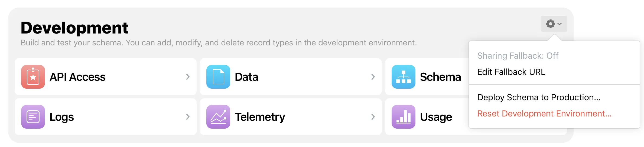The height and width of the screenshot is (147, 644).
Task: Click the Sharing Fallback: Off label
Action: 518,56
